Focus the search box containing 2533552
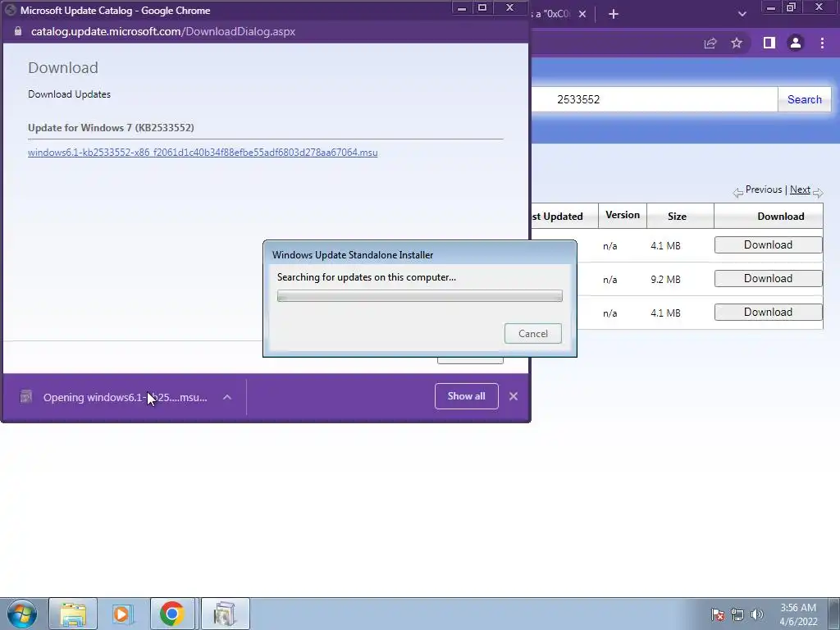840x630 pixels. (654, 99)
